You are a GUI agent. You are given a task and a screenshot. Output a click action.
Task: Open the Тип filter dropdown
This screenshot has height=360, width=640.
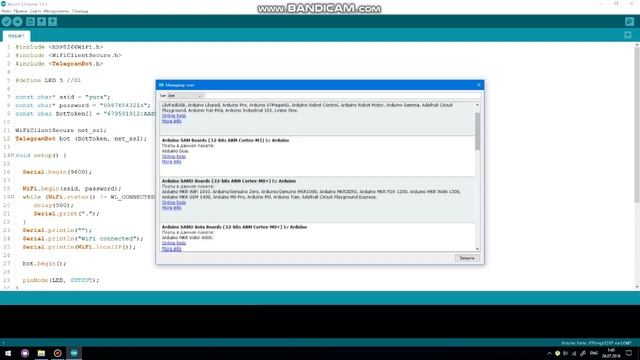click(x=185, y=96)
